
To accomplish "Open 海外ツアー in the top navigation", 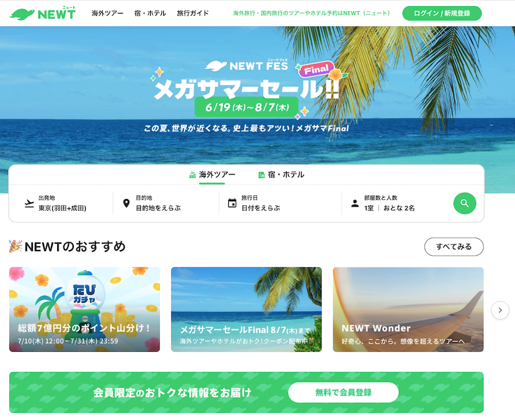I will tap(107, 13).
